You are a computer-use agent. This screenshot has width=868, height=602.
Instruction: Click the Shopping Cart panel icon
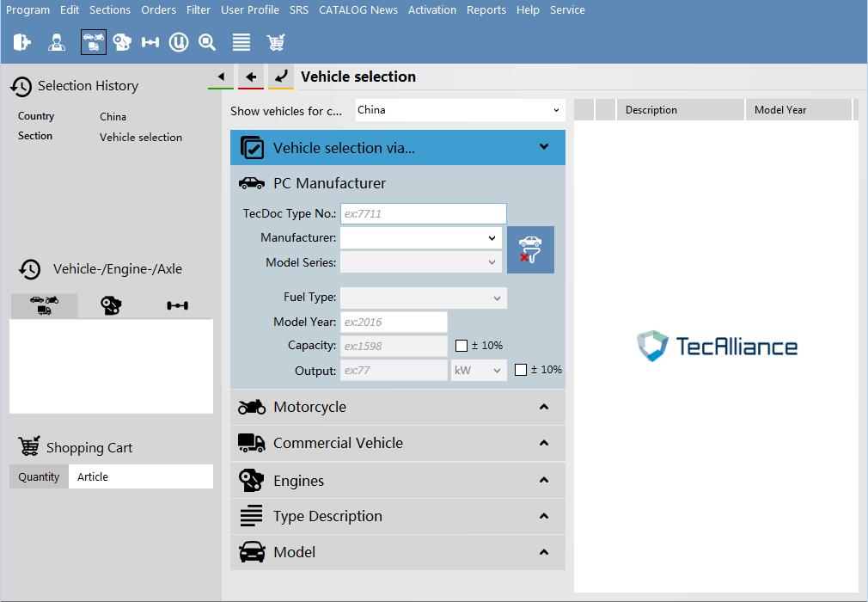[x=28, y=445]
